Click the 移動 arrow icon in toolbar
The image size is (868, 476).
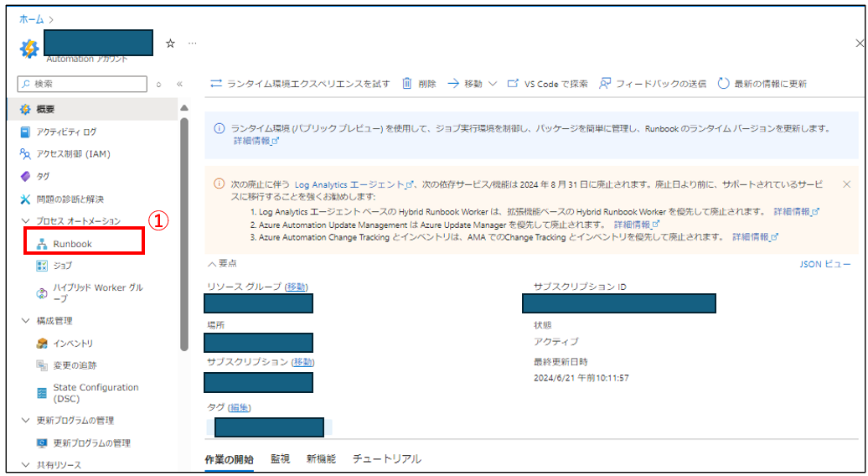[453, 84]
